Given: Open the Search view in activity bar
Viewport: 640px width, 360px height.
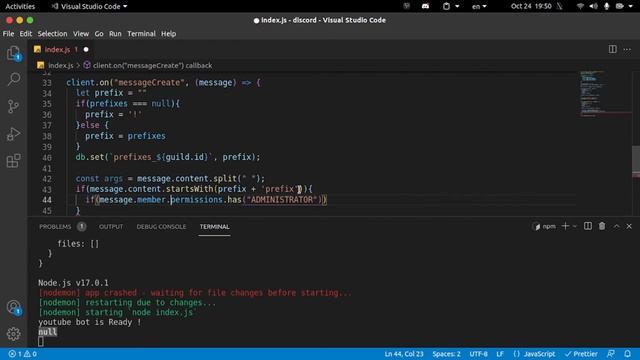Looking at the screenshot, I should tap(13, 79).
